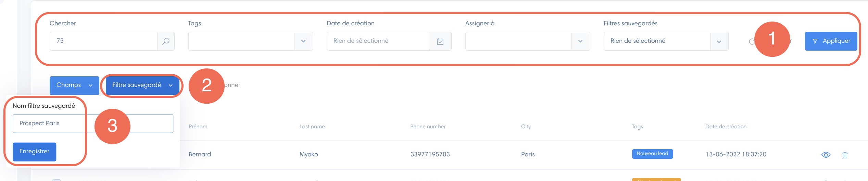The height and width of the screenshot is (181, 868).
Task: Focus the Chercher search field
Action: coord(103,41)
